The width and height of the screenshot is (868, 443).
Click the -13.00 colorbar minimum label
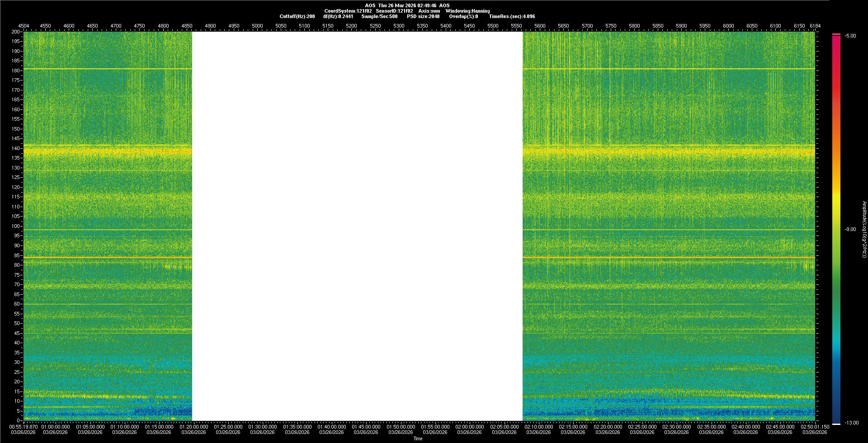point(851,423)
